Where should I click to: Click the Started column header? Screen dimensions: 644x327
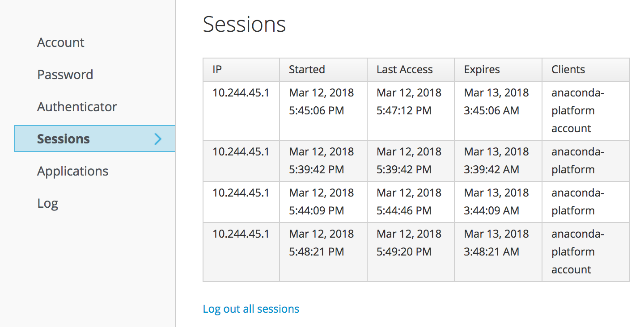click(307, 70)
